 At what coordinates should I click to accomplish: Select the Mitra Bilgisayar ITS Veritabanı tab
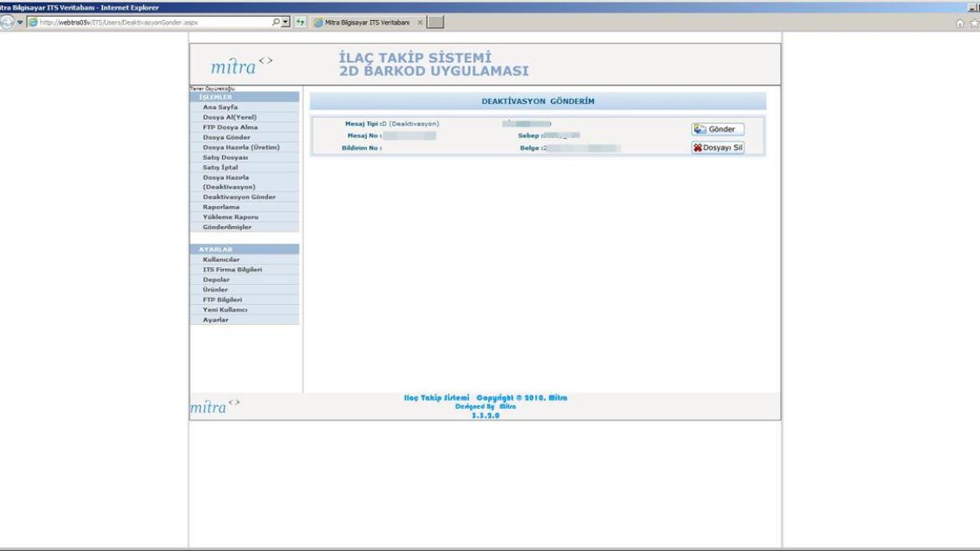[366, 23]
